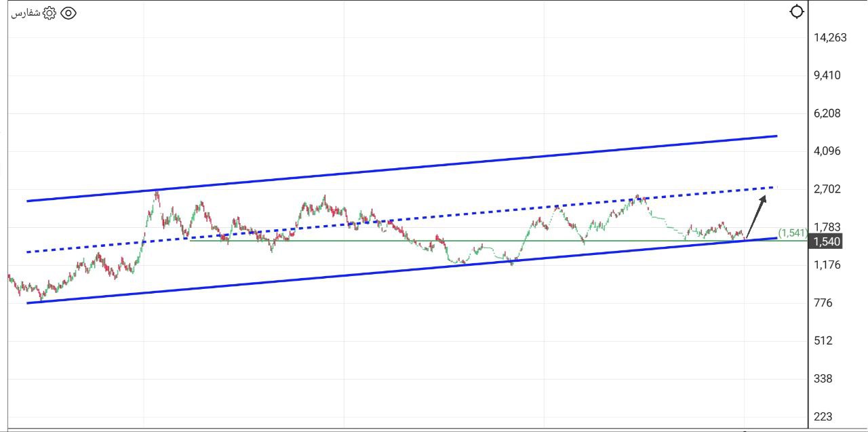Click the crosshair target icon at top right
The image size is (868, 432).
pyautogui.click(x=797, y=12)
